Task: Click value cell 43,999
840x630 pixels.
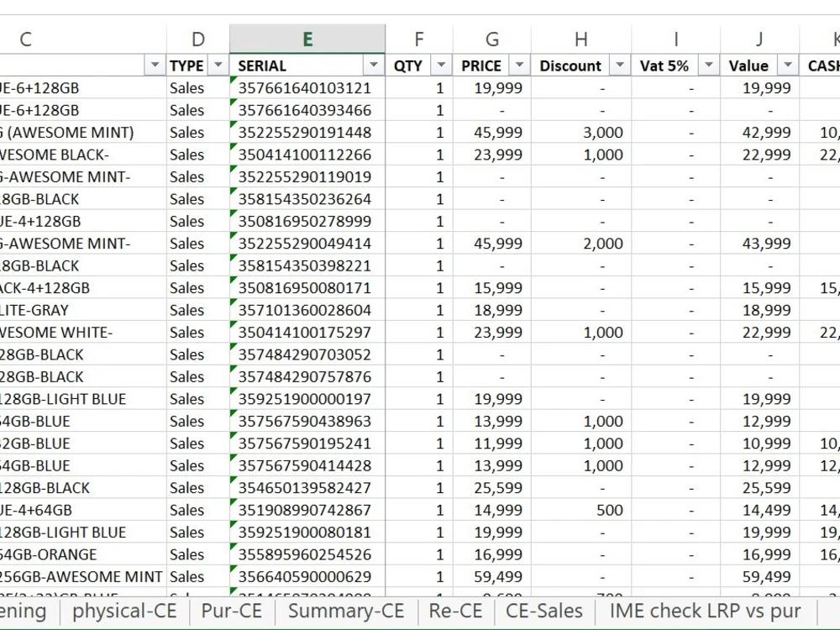Action: pos(759,244)
